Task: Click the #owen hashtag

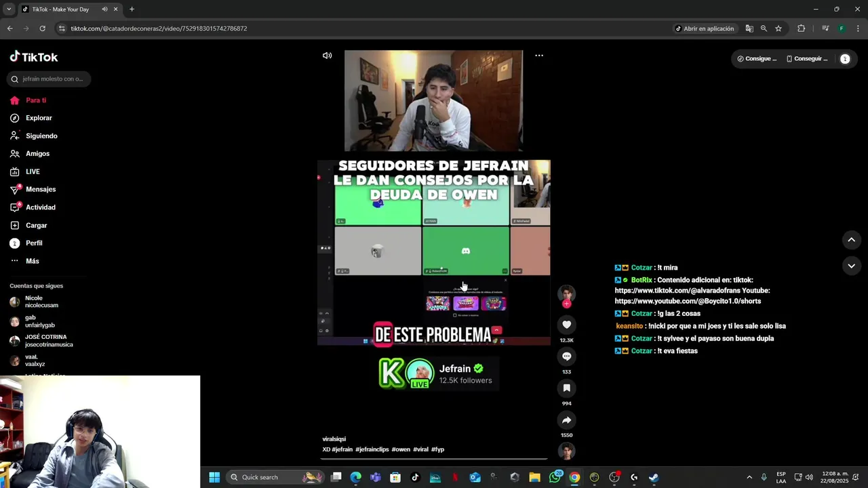Action: 401,449
